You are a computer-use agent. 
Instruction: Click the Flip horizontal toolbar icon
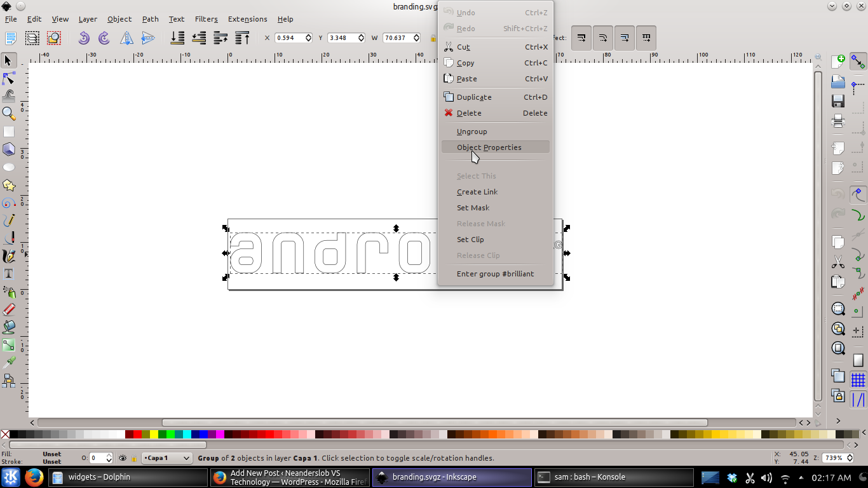point(127,38)
